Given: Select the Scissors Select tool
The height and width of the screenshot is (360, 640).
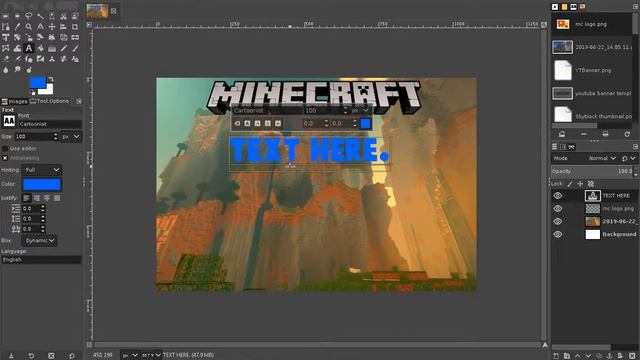Looking at the screenshot, I should coord(63,16).
